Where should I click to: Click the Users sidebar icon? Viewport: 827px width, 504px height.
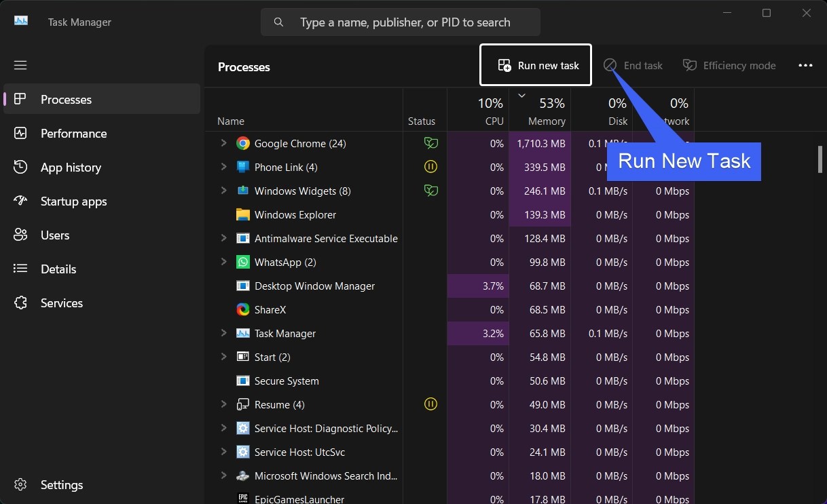tap(20, 235)
